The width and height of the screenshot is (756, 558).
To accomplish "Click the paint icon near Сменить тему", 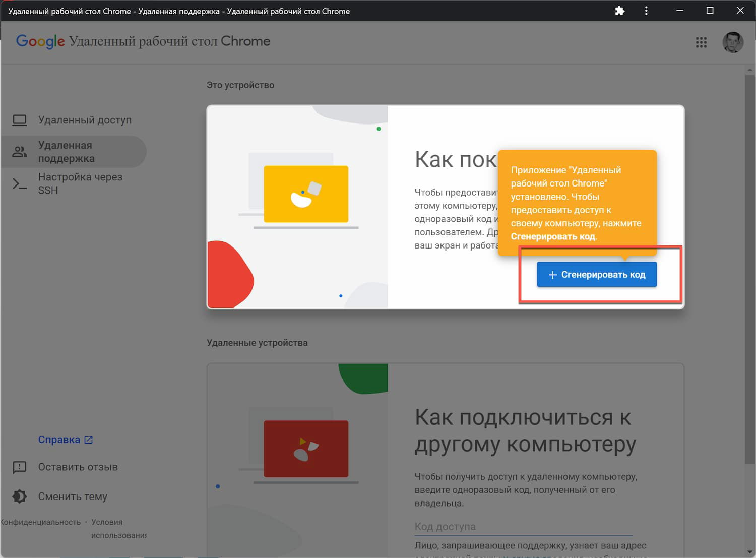I will 19,497.
